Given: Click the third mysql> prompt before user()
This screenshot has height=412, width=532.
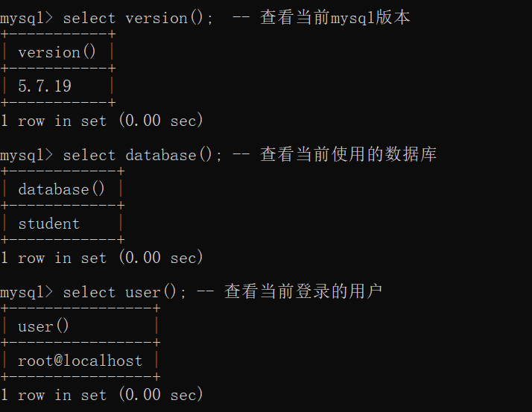Looking at the screenshot, I should pos(27,293).
